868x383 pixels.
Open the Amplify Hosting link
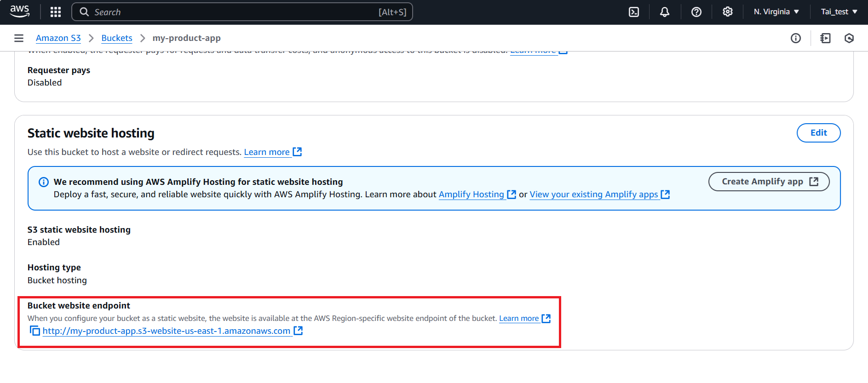(x=477, y=194)
